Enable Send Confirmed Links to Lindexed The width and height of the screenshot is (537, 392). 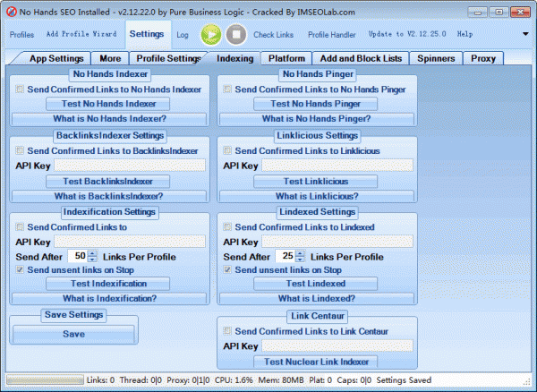[227, 227]
